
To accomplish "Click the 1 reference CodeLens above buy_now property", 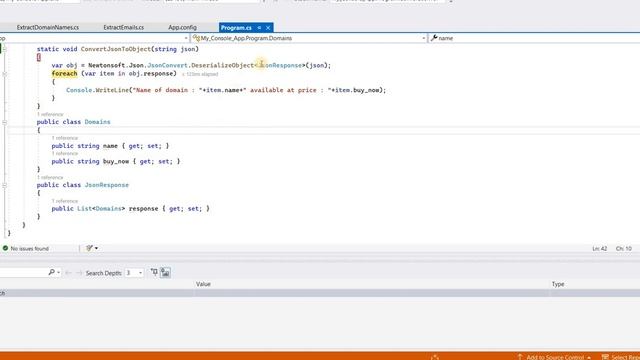I will point(64,153).
